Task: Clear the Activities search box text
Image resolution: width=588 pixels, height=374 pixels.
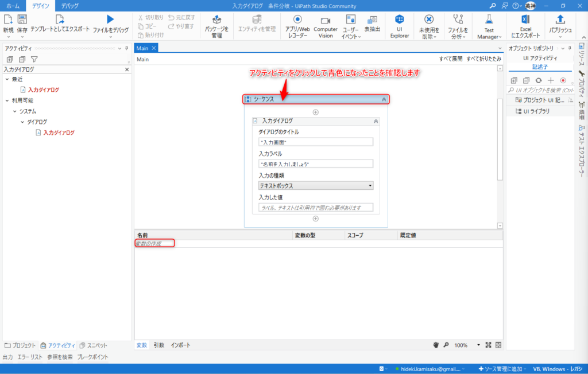Action: coord(127,69)
